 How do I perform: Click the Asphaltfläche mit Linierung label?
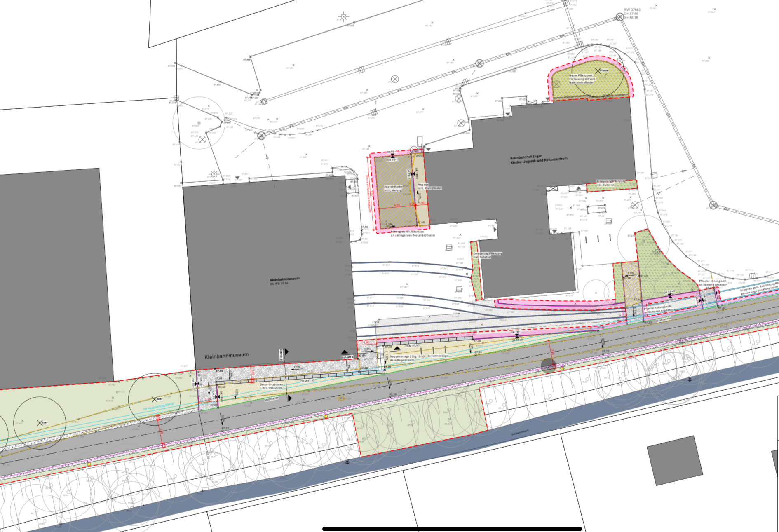click(393, 189)
